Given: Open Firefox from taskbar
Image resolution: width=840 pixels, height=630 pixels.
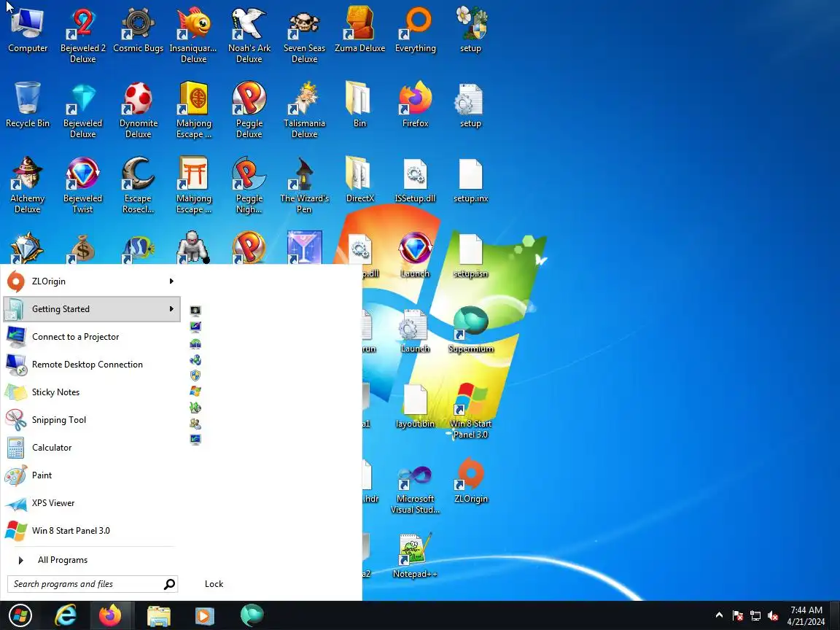Looking at the screenshot, I should click(x=110, y=615).
